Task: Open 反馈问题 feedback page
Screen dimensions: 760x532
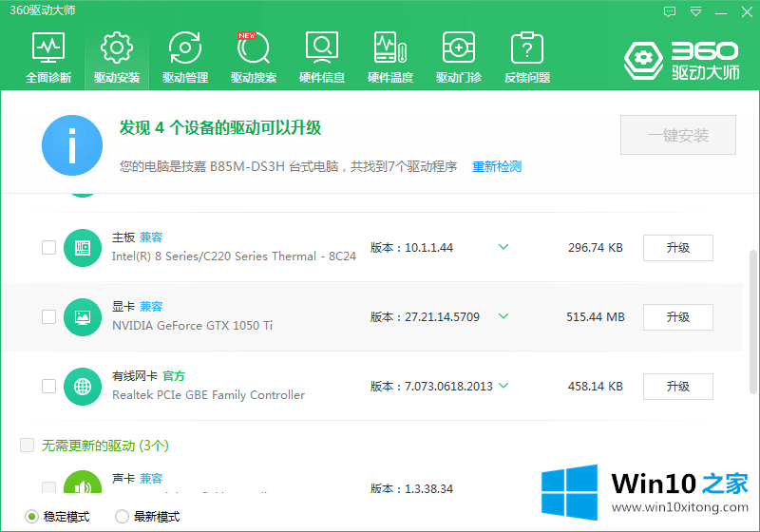Action: pos(527,57)
